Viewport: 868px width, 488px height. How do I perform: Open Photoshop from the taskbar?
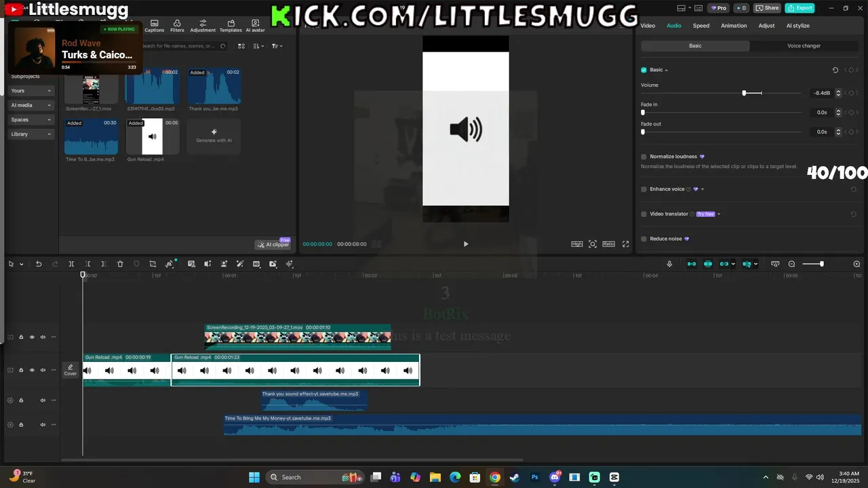534,477
